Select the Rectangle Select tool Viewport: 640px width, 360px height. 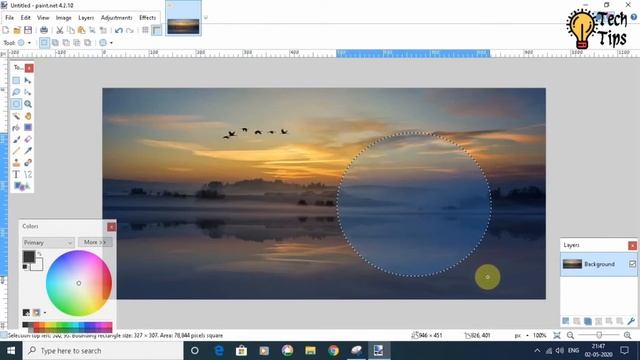pyautogui.click(x=16, y=80)
